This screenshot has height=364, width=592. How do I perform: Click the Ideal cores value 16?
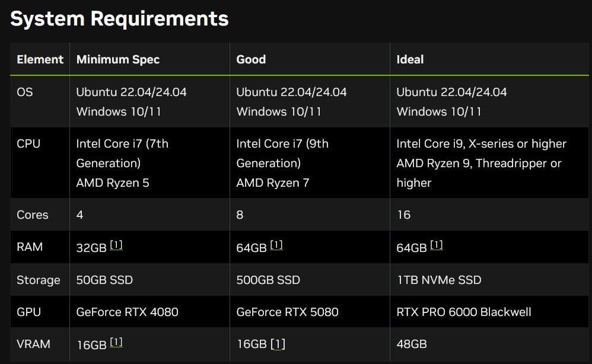click(403, 215)
